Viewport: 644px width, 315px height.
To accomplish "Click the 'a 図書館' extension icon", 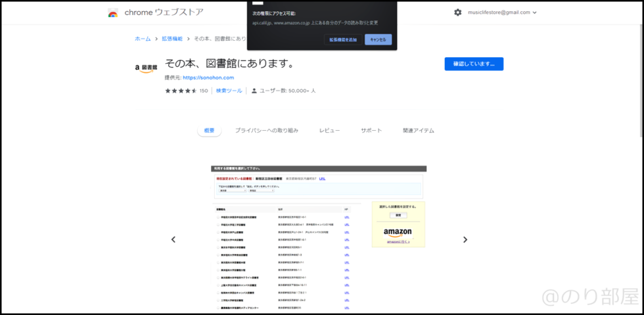I will [x=145, y=68].
